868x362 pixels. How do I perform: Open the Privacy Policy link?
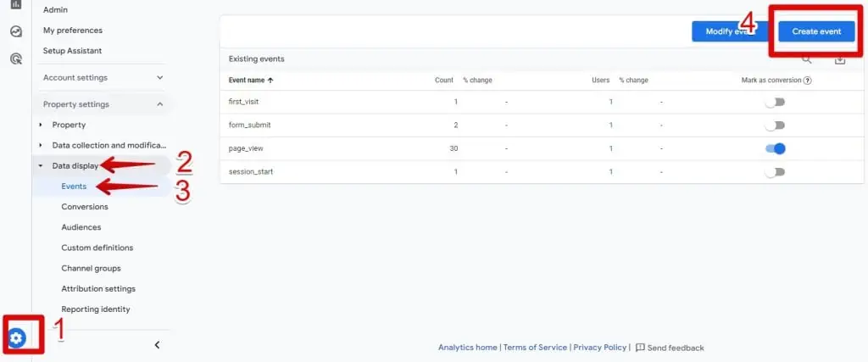[x=600, y=348]
